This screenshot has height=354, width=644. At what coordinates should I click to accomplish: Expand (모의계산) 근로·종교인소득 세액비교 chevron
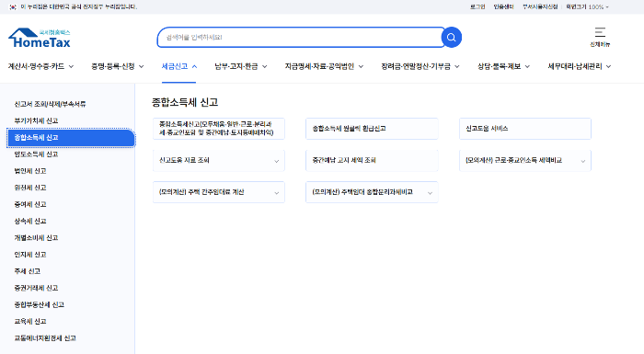582,161
